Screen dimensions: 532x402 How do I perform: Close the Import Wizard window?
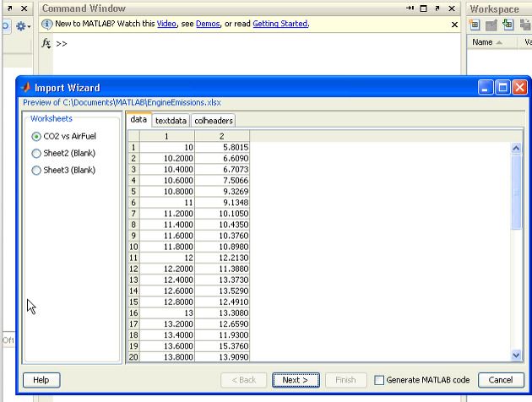pyautogui.click(x=519, y=88)
